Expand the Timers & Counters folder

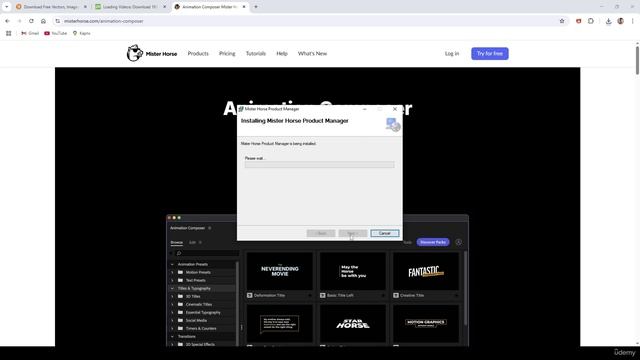click(172, 329)
